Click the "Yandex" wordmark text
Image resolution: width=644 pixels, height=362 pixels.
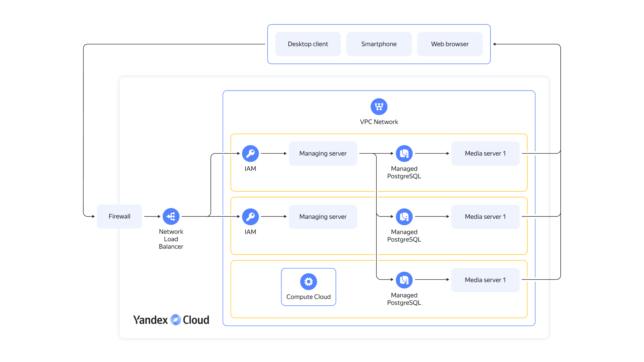(x=150, y=320)
